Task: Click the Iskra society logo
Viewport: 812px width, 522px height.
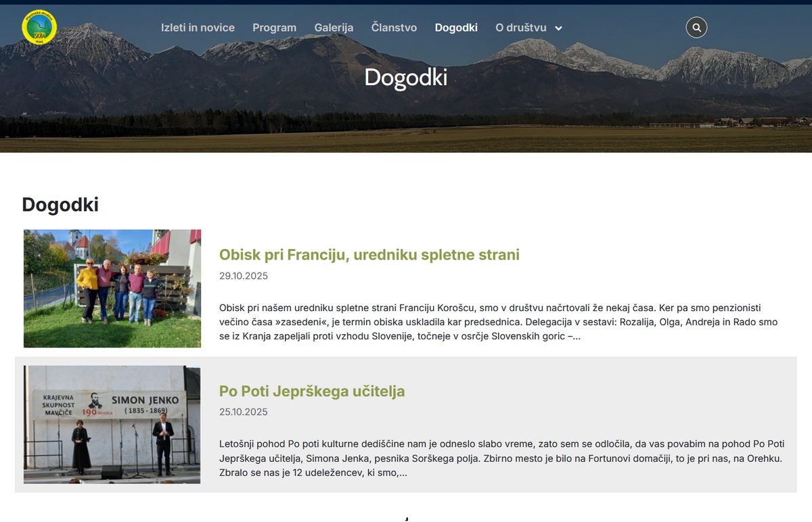Action: (39, 27)
